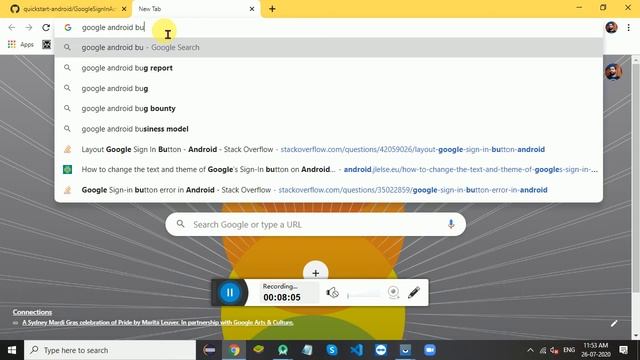Open the pencil annotate tool in recorder
This screenshot has width=640, height=360.
tap(414, 292)
